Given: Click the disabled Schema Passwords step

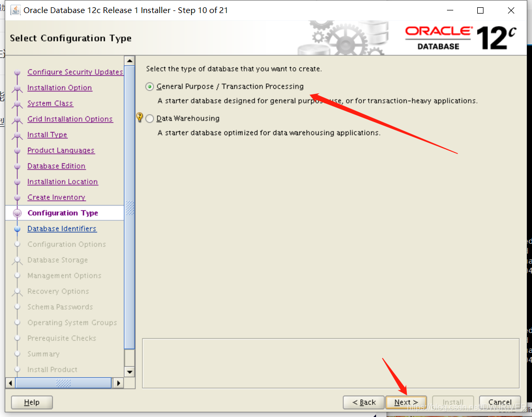Looking at the screenshot, I should (x=60, y=307).
